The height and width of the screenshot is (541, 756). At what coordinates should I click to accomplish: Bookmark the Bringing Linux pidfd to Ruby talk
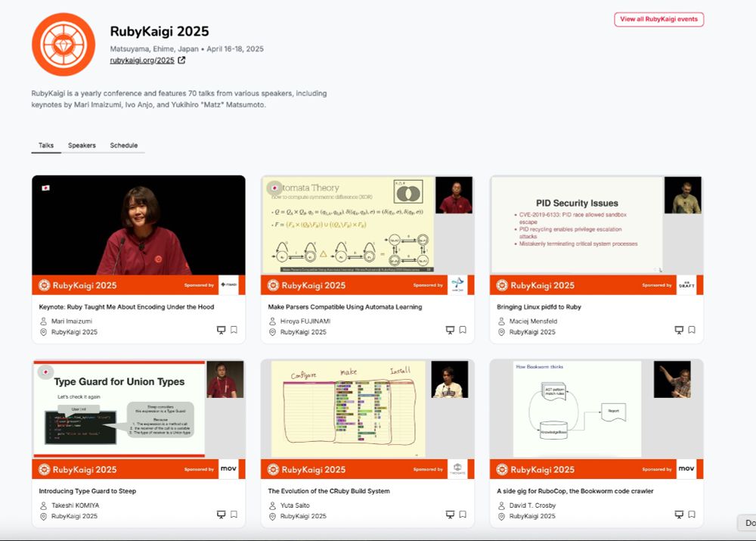pyautogui.click(x=692, y=330)
